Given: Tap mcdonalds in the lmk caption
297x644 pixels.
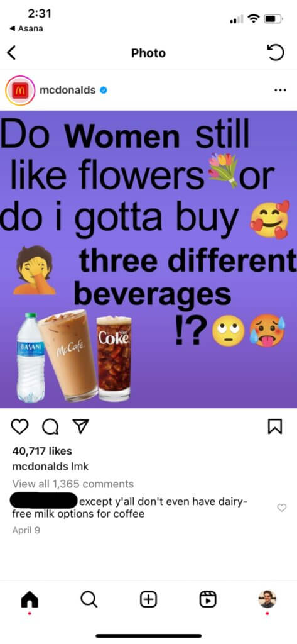Looking at the screenshot, I should [40, 467].
